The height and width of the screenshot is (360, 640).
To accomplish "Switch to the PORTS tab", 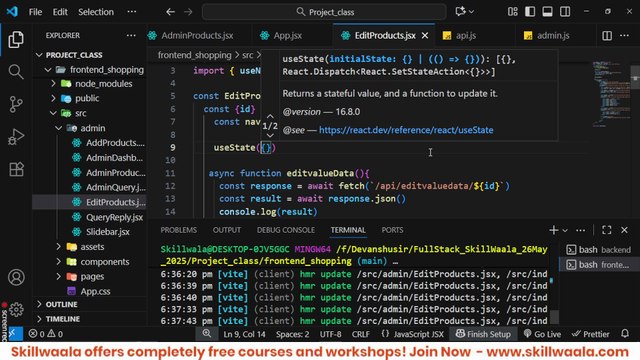I will click(392, 230).
